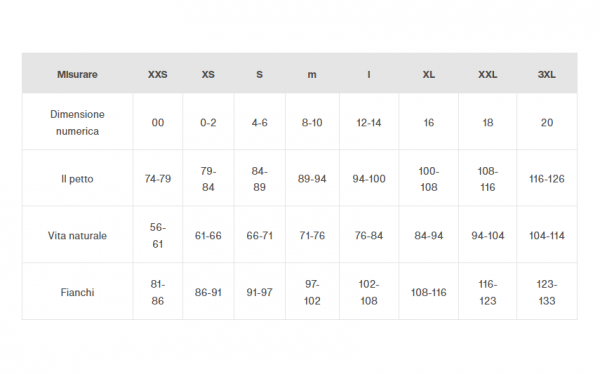Screen dimensions: 600x374
Task: Select the Dimensione numerica row label
Action: (x=77, y=122)
